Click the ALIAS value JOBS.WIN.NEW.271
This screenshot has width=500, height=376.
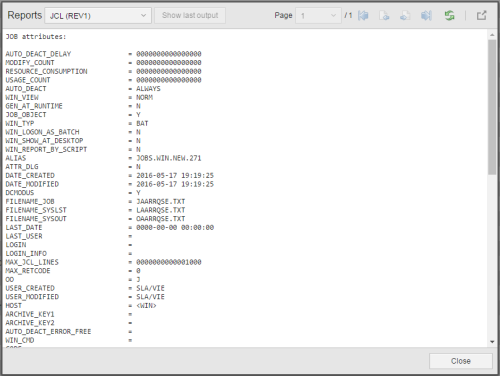169,158
